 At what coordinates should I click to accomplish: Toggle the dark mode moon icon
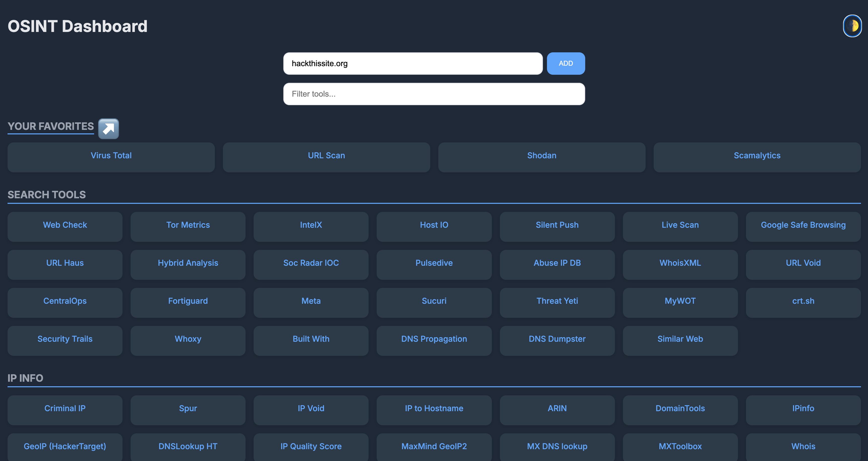[852, 26]
